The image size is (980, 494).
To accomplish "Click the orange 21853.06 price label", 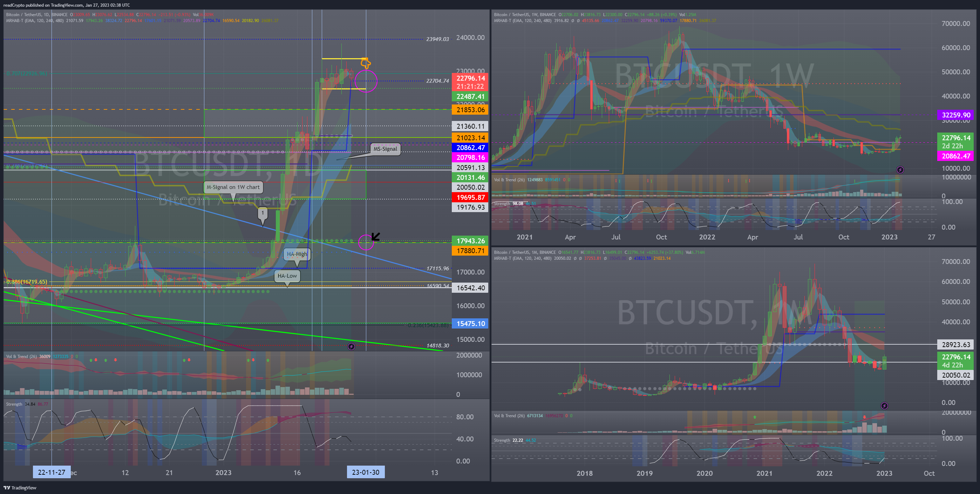I will click(x=470, y=110).
